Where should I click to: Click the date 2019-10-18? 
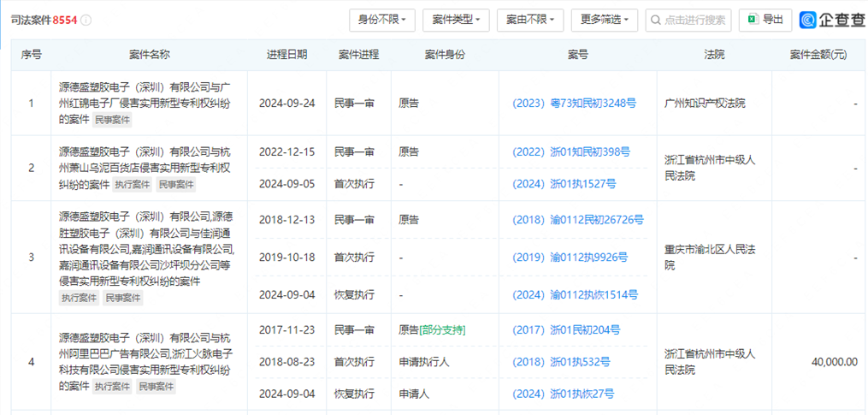coord(286,257)
